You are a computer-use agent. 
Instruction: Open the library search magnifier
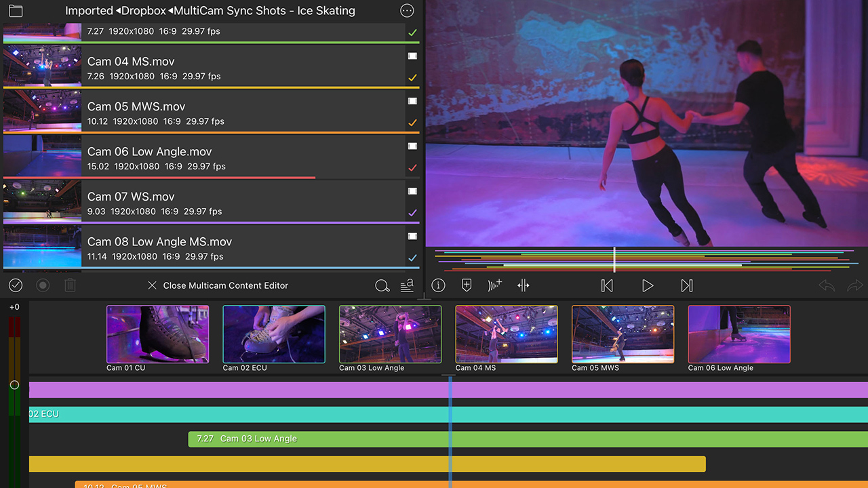pyautogui.click(x=382, y=285)
